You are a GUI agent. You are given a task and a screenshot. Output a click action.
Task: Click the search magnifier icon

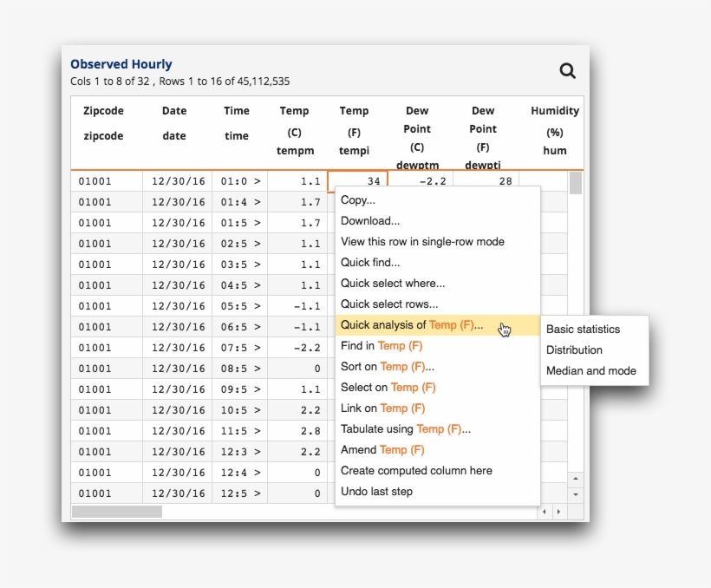click(567, 71)
